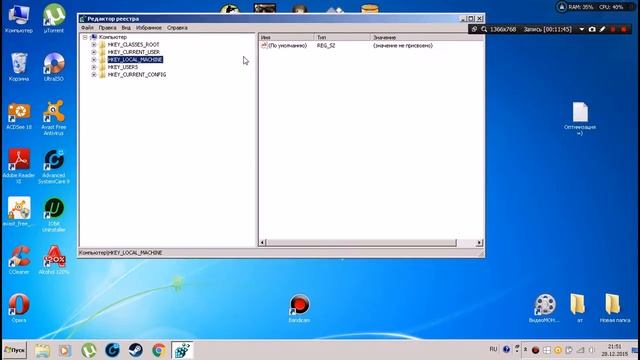Select the HKEY_CURRENT_USER key
Image resolution: width=640 pixels, height=360 pixels.
click(x=133, y=52)
